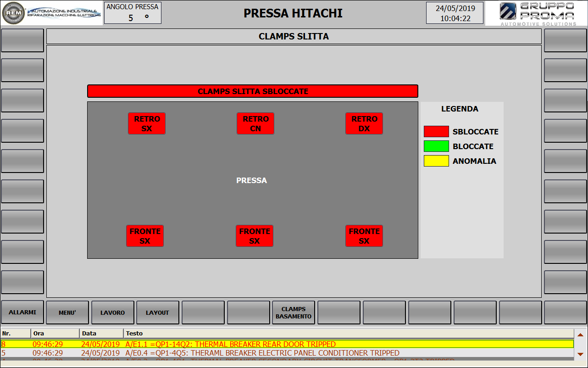Select FRONTE SX clamp beneath RETRO SX

tap(145, 236)
